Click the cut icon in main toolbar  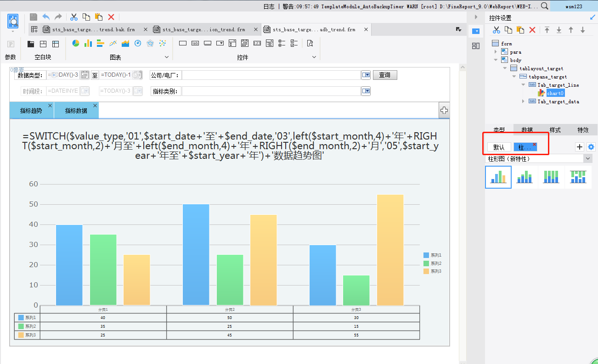click(73, 17)
